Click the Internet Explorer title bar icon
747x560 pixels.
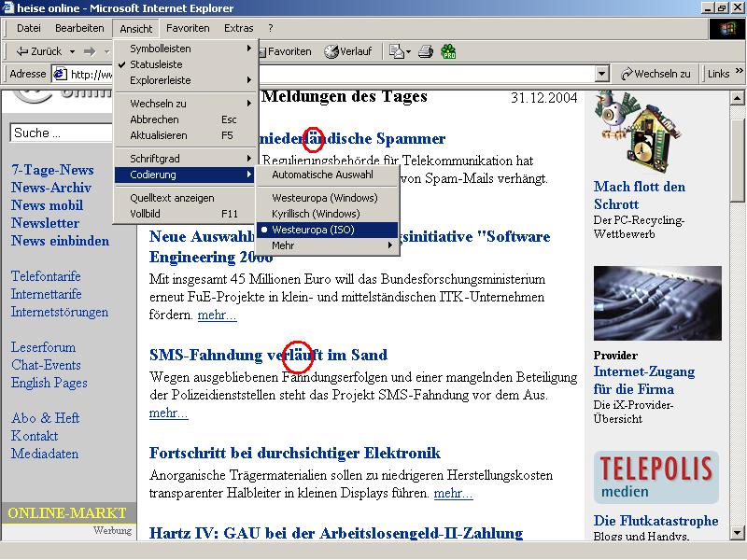tap(8, 7)
